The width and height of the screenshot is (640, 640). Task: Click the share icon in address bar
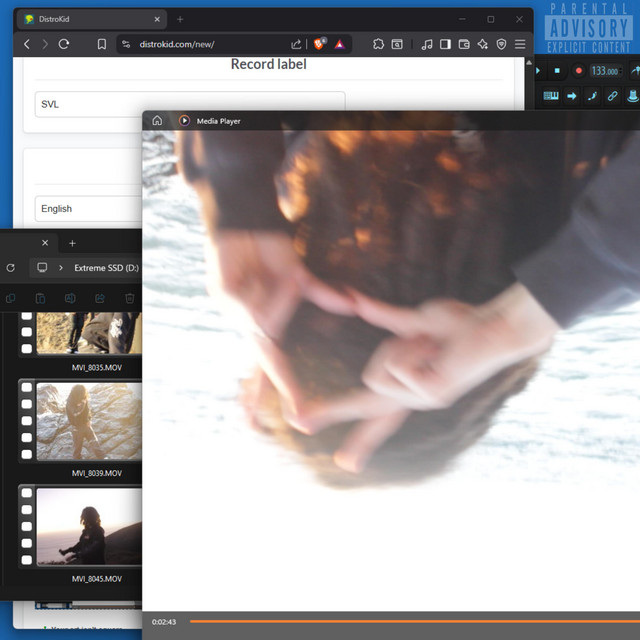click(x=296, y=44)
